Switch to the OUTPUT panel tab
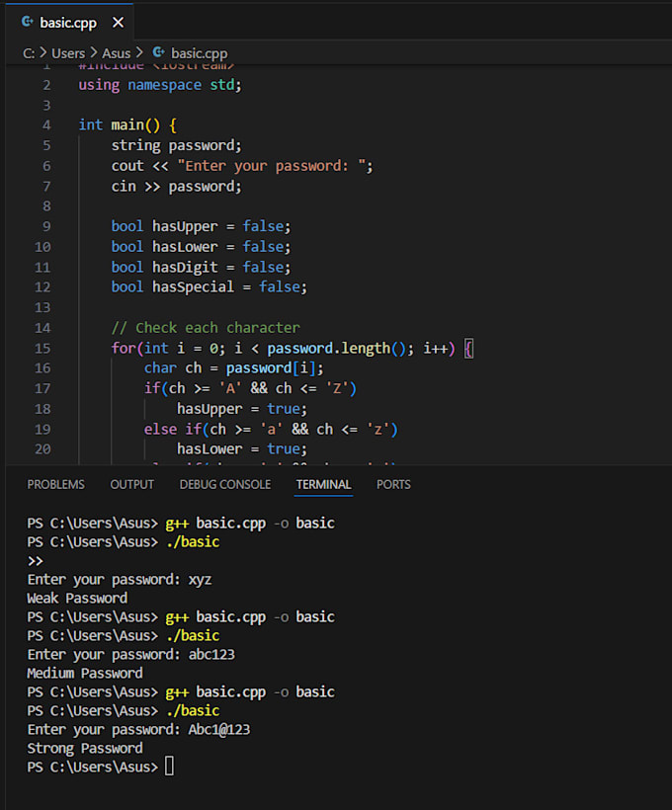 (131, 485)
